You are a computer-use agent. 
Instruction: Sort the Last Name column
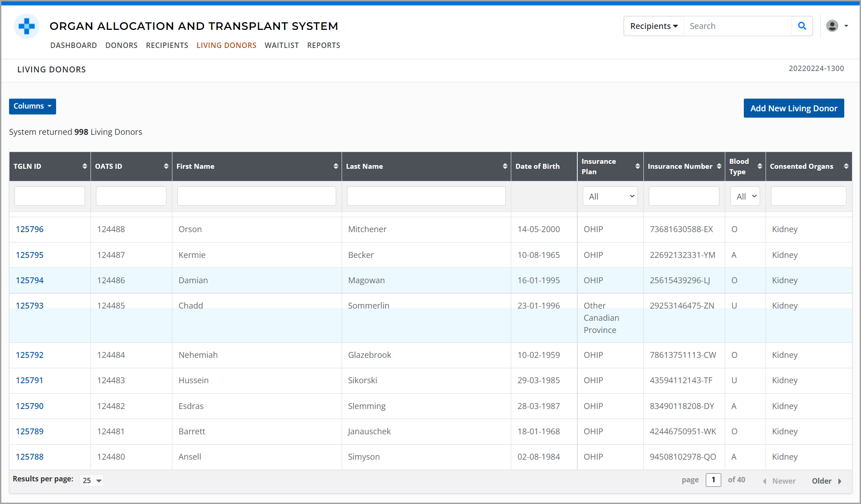click(x=505, y=166)
